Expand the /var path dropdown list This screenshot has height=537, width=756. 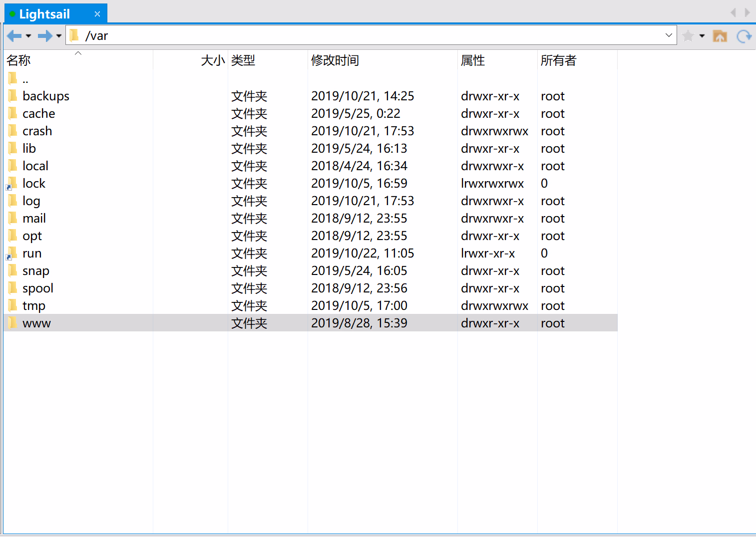point(669,35)
